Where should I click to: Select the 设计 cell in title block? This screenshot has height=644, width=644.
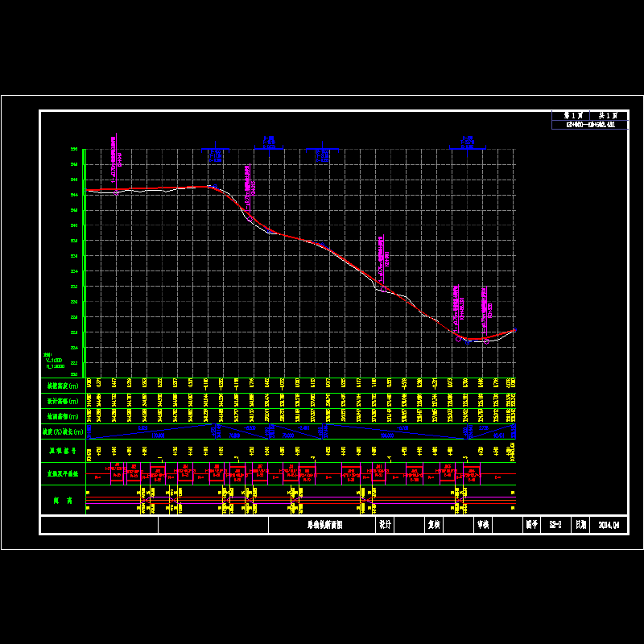[385, 525]
